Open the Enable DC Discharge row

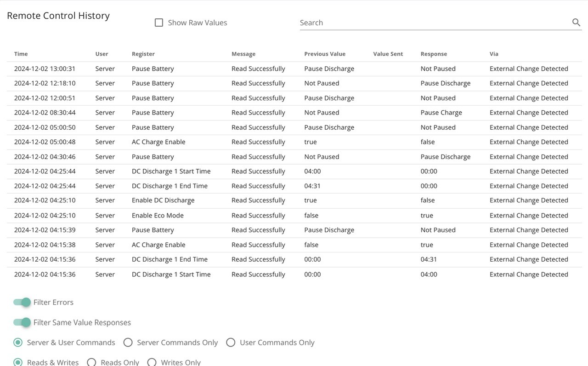[x=294, y=200]
